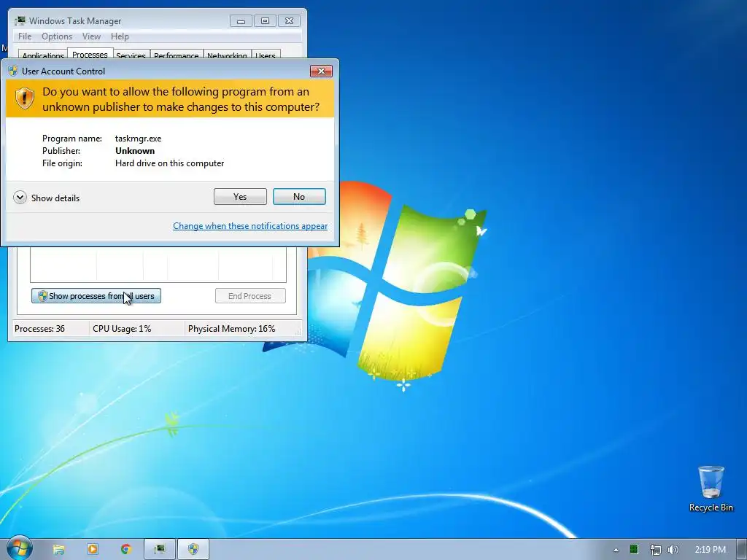The width and height of the screenshot is (747, 560).
Task: Open Help menu in Task Manager
Action: click(x=120, y=36)
